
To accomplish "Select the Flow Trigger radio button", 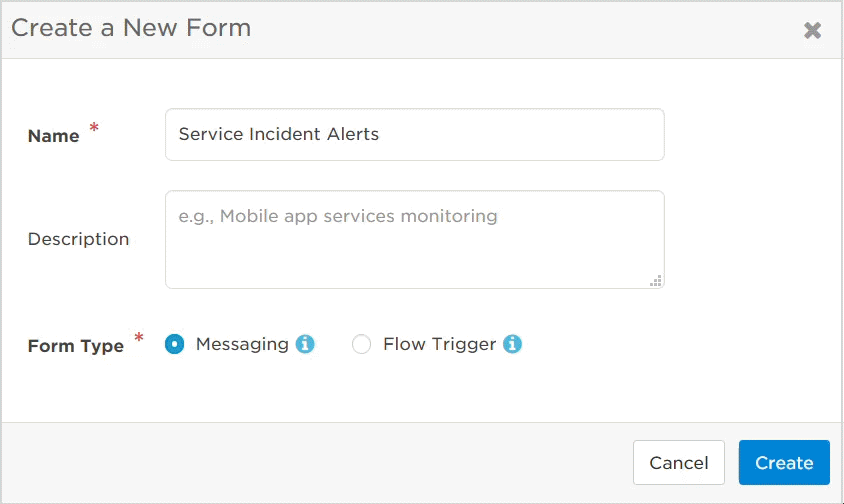I will (361, 344).
